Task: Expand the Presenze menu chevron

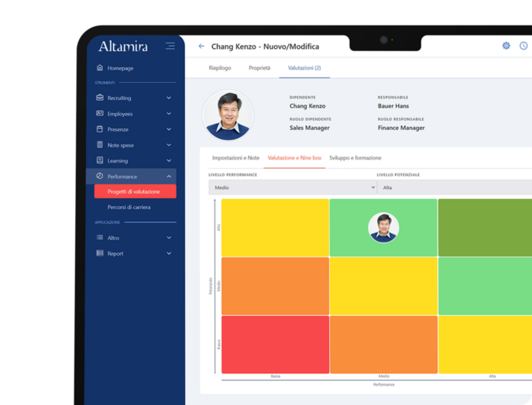Action: click(x=169, y=129)
